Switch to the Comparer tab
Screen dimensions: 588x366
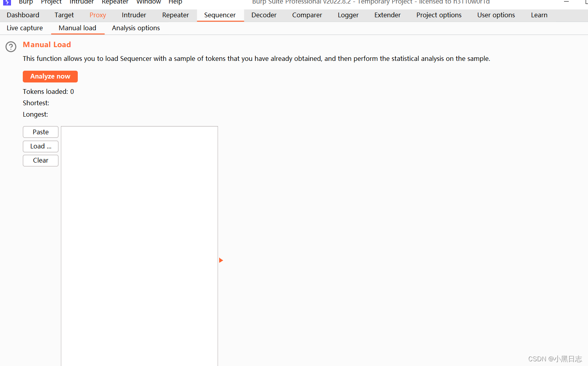(x=307, y=15)
